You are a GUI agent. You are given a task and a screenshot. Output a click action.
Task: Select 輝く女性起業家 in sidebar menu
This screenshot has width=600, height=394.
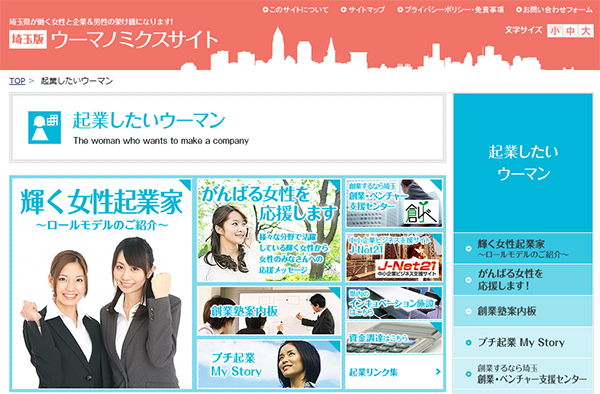(x=523, y=249)
